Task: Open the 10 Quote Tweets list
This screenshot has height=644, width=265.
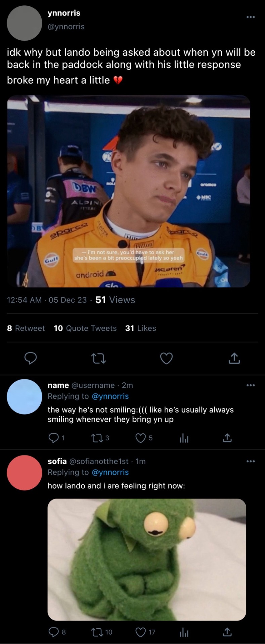Action: (x=85, y=328)
